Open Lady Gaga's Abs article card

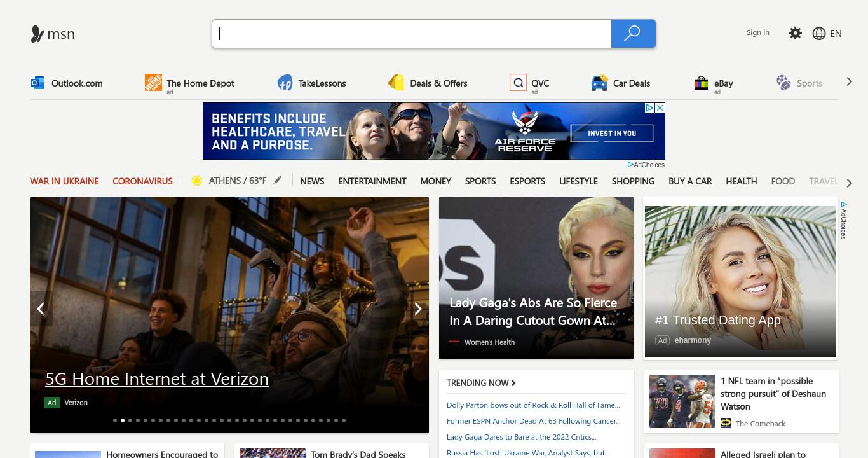[536, 278]
